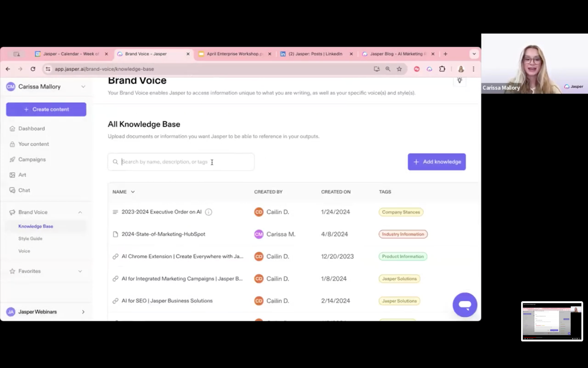The height and width of the screenshot is (368, 588).
Task: Sort by the NAME column chevron
Action: (133, 192)
